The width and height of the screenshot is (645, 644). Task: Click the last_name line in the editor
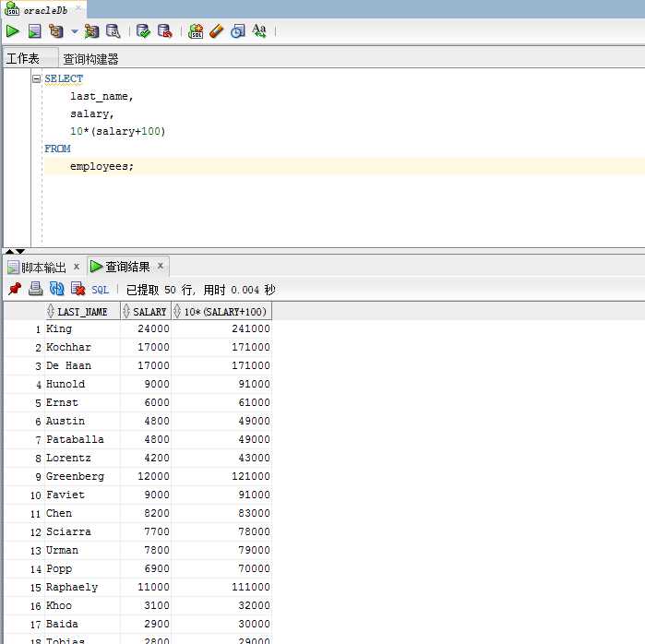[x=102, y=96]
